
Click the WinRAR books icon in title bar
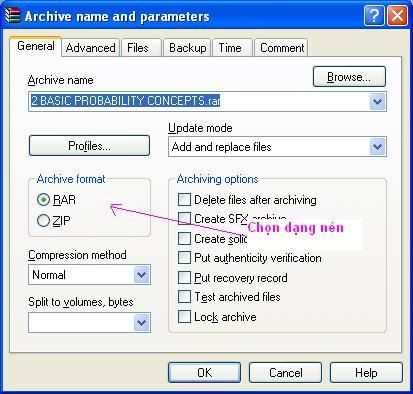(12, 15)
